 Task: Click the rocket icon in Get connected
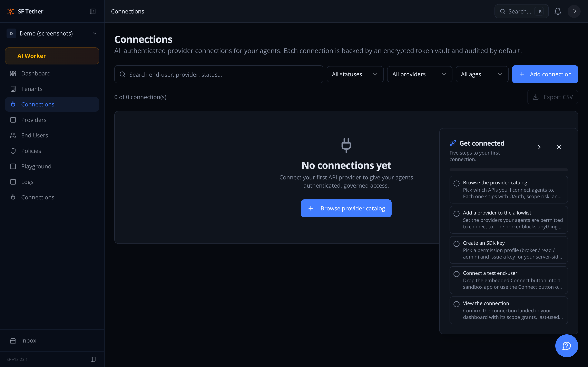453,143
